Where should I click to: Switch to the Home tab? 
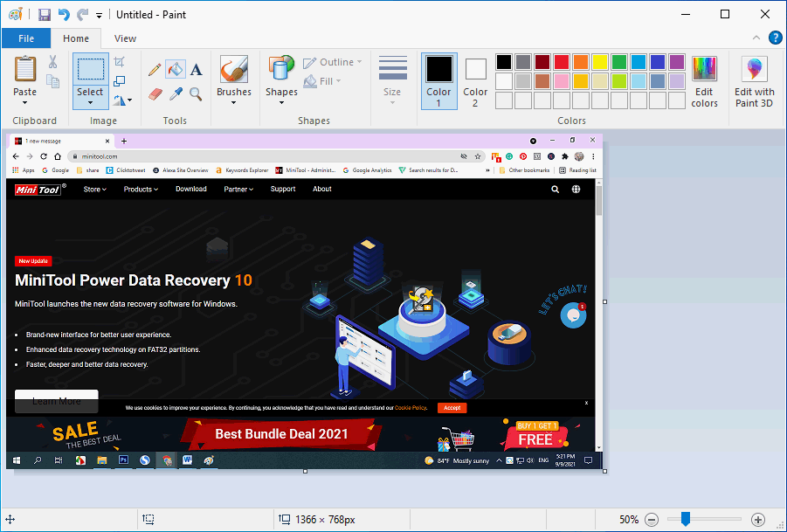click(76, 38)
